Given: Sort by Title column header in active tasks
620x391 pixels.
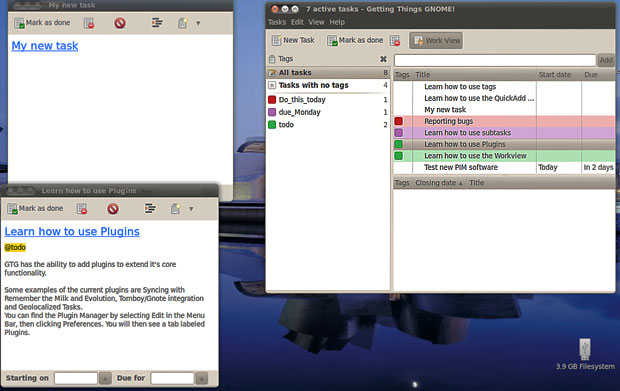Looking at the screenshot, I should tap(474, 75).
